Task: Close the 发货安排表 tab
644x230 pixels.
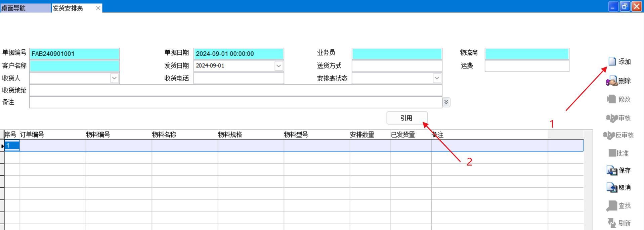Action: [x=98, y=8]
